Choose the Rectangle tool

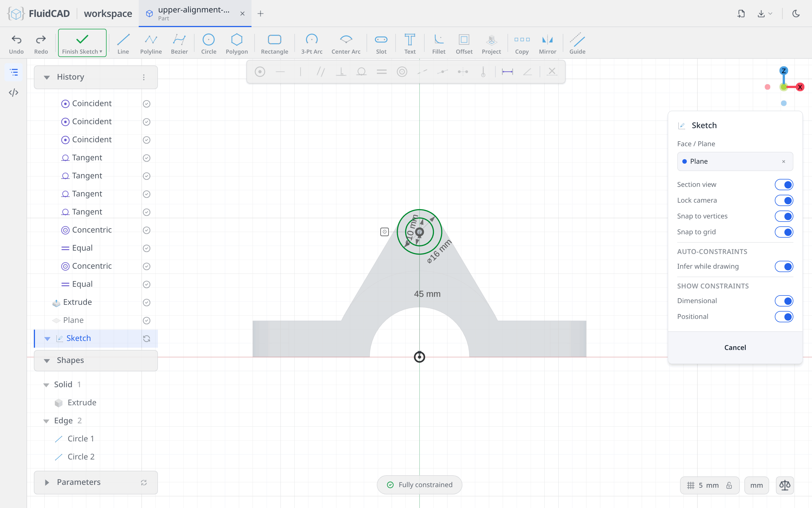click(274, 43)
